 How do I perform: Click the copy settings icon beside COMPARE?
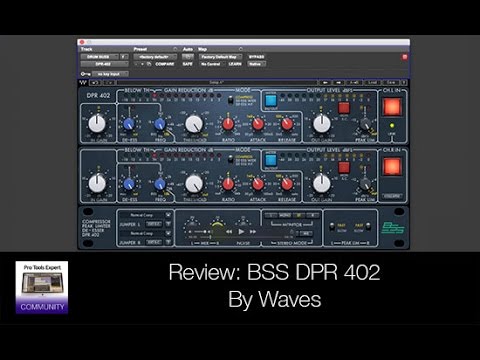(149, 64)
